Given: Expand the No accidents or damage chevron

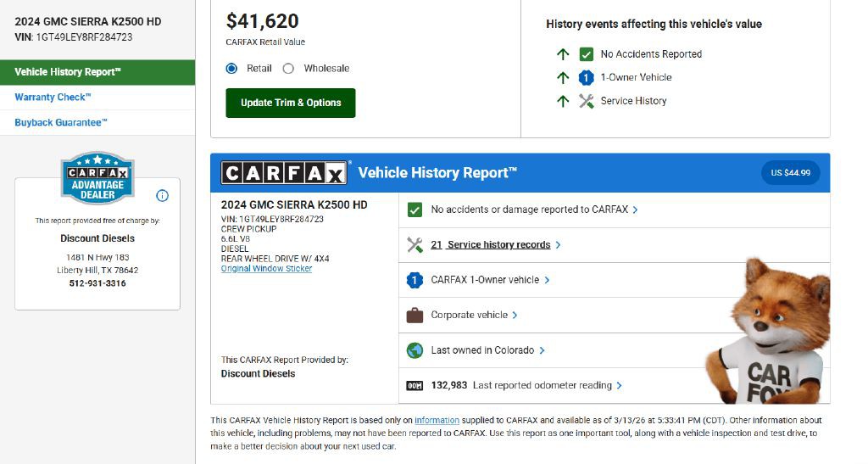Looking at the screenshot, I should tap(636, 210).
